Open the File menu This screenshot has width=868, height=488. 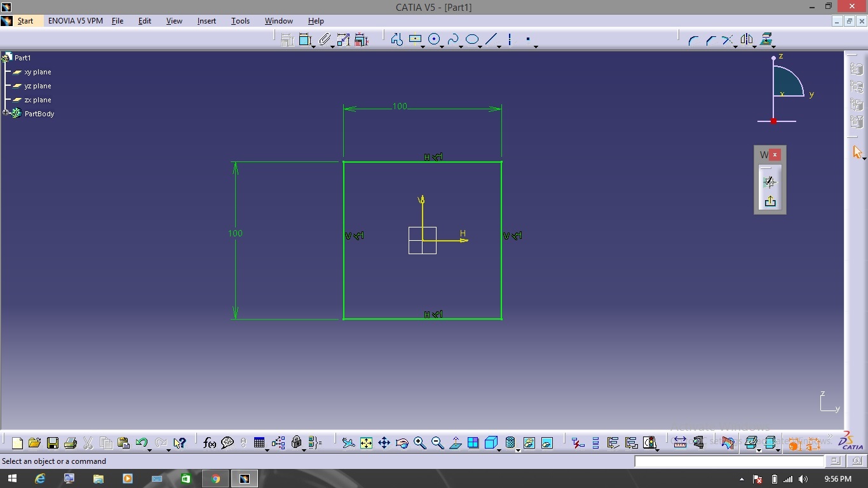118,20
